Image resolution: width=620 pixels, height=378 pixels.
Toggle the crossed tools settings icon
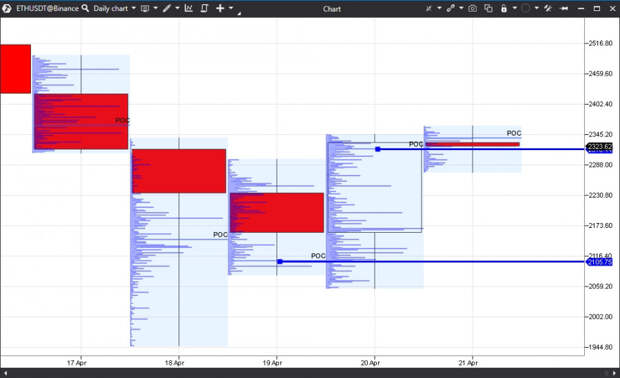[x=548, y=8]
